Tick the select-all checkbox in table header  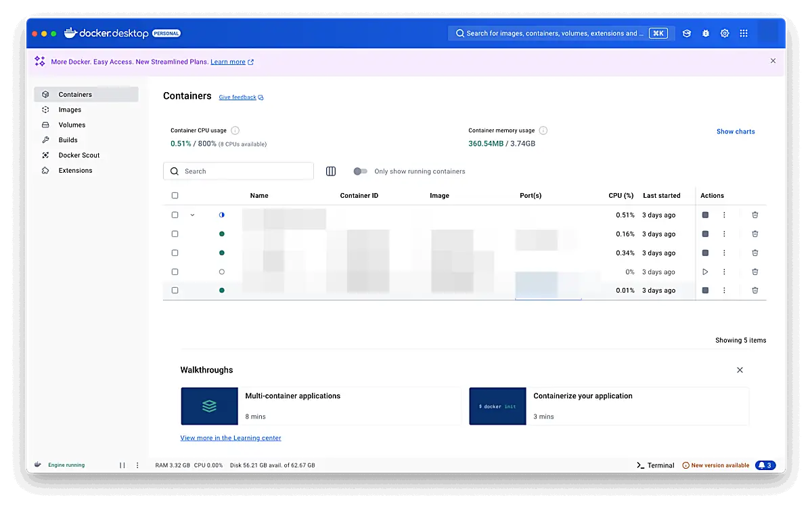175,195
